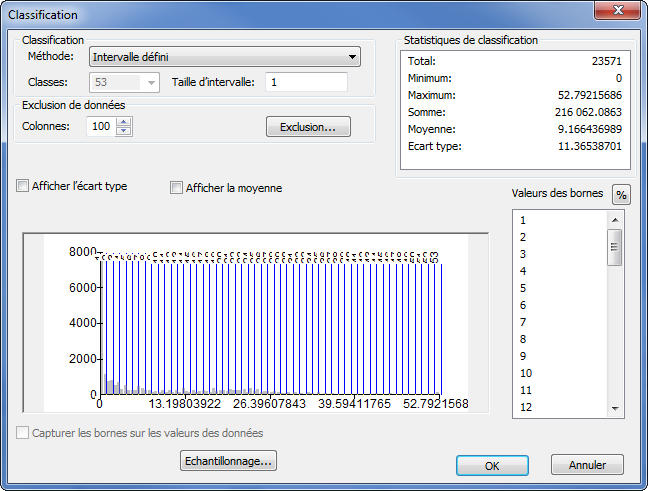Confirm with the OK button
Viewport: 648px width, 491px height.
pyautogui.click(x=492, y=465)
